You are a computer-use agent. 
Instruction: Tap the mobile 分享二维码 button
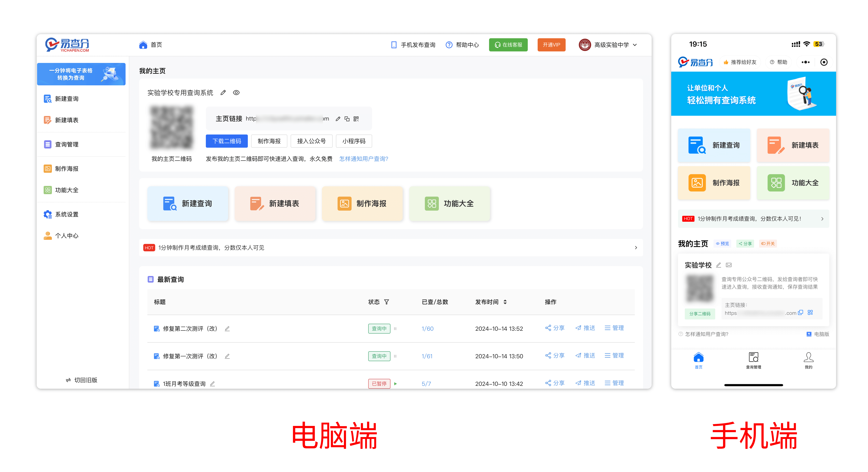[699, 314]
